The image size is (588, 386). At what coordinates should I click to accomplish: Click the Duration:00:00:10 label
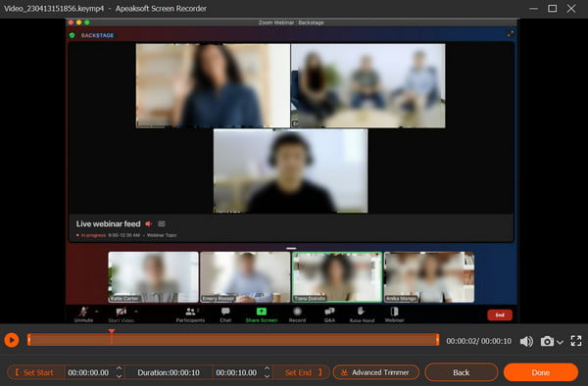pyautogui.click(x=169, y=372)
